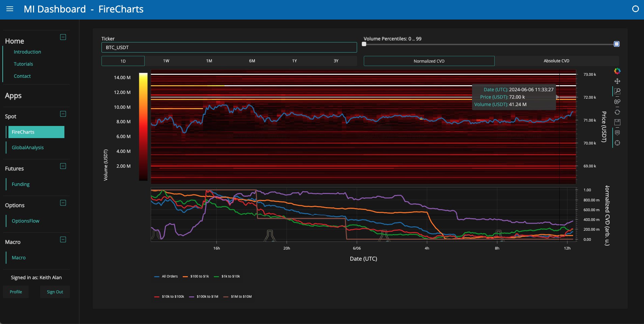Select the 6M timeframe tab
Viewport: 644px width, 324px height.
pyautogui.click(x=252, y=61)
